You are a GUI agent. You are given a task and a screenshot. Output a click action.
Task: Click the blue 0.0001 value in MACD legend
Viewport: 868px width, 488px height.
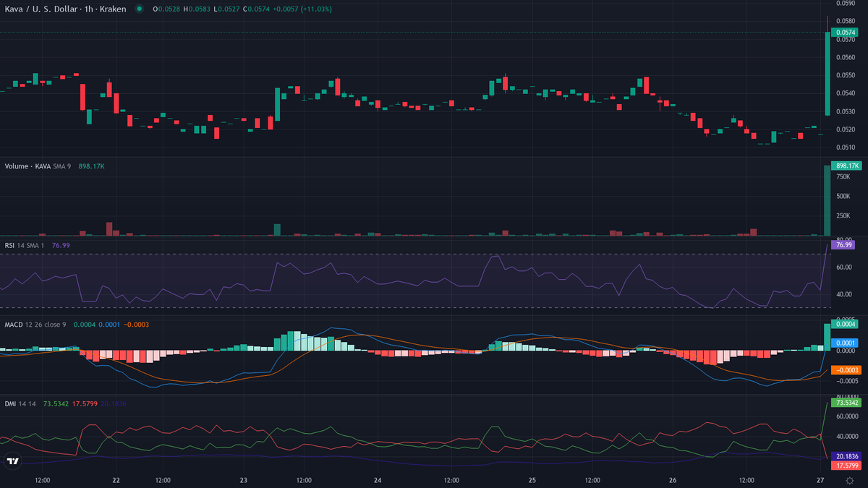point(109,325)
